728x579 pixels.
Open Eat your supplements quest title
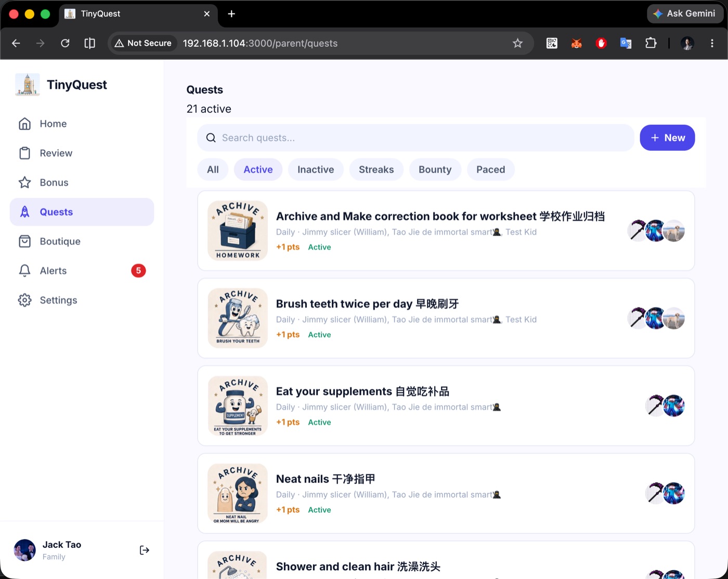[362, 391]
